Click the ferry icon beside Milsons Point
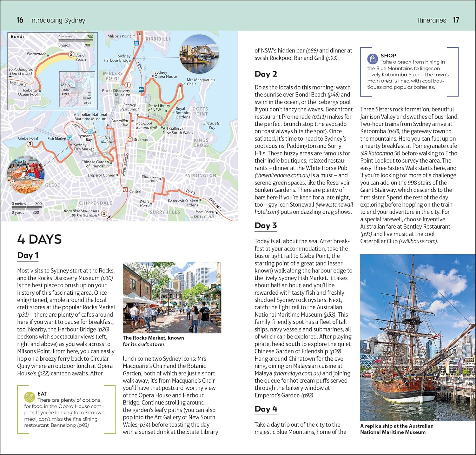Viewport: 476px width, 455px height. pyautogui.click(x=136, y=43)
